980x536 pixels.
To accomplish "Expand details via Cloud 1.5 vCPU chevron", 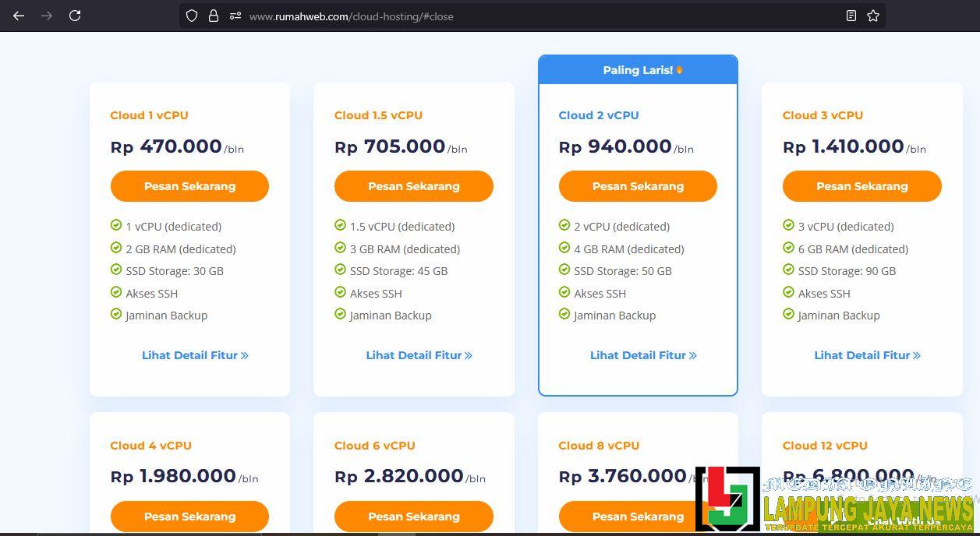I will pos(469,354).
